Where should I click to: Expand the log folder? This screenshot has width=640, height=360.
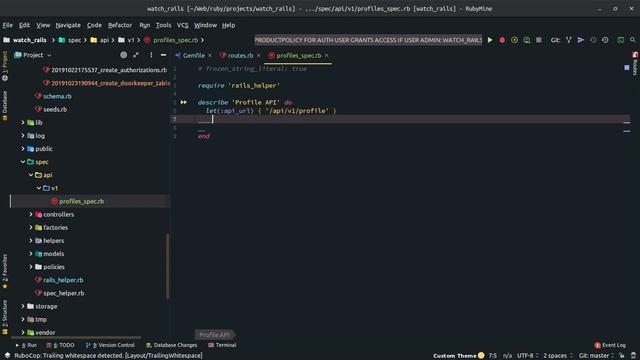(x=23, y=136)
